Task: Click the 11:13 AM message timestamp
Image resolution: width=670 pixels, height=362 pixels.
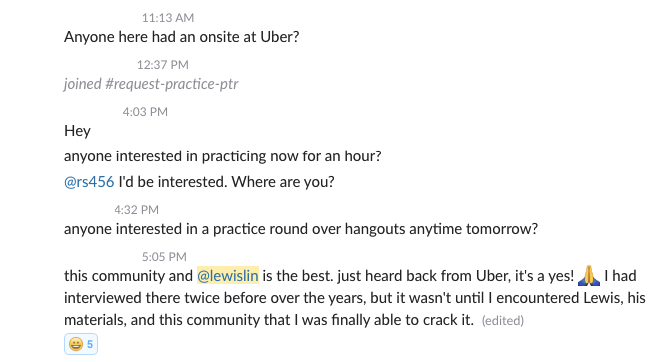Action: point(168,18)
